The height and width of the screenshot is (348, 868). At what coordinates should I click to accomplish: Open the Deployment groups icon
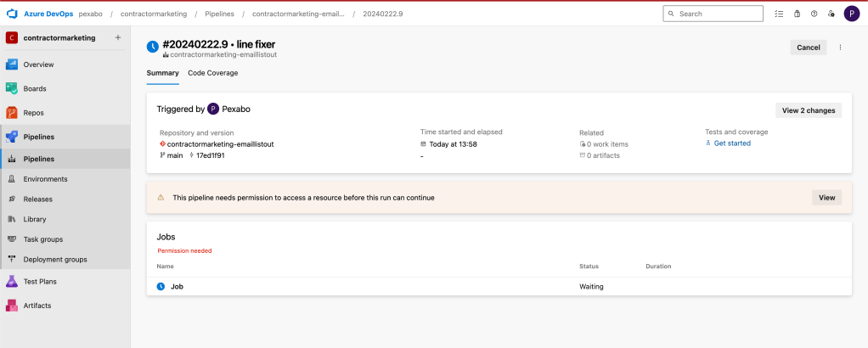pyautogui.click(x=12, y=260)
